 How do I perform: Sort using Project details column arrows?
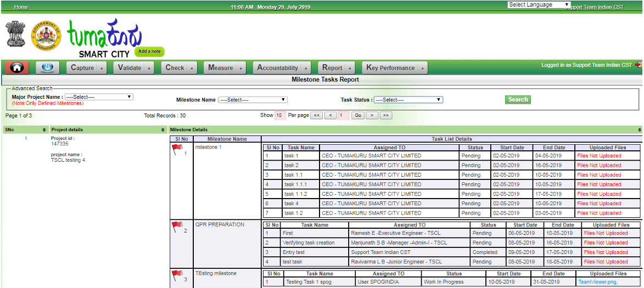(x=163, y=130)
